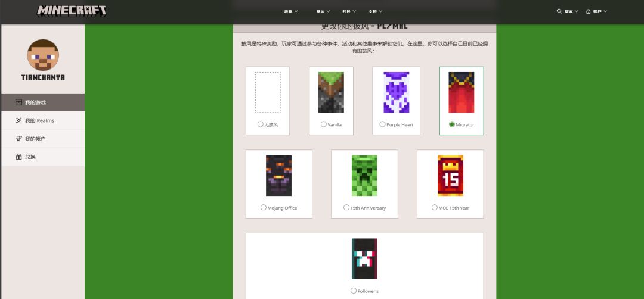The image size is (644, 299).
Task: Open the 兑换 redeem page
Action: [43, 157]
